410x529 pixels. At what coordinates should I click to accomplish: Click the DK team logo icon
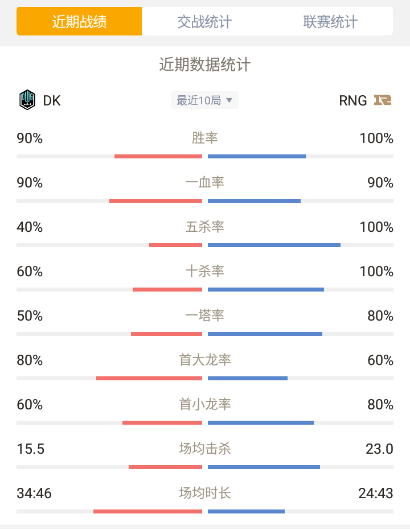27,100
